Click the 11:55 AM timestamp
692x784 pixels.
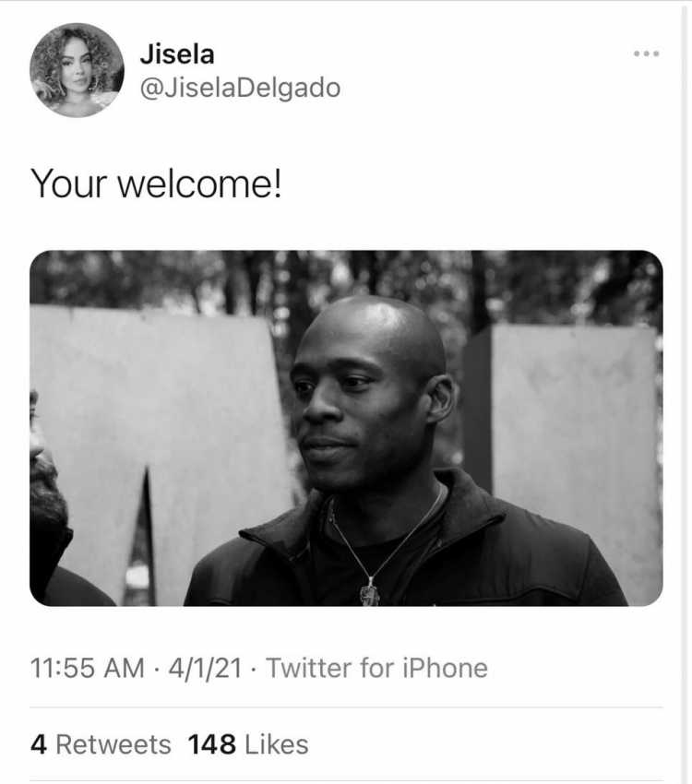coord(88,668)
